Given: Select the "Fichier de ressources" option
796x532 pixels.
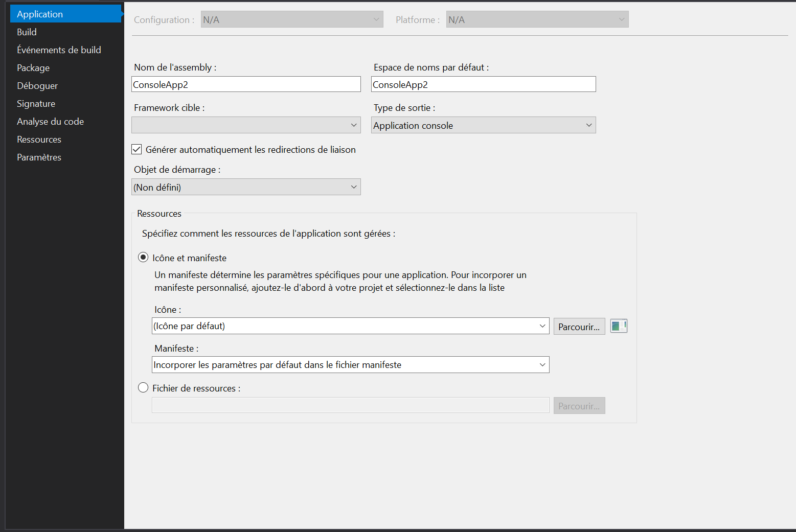Looking at the screenshot, I should click(x=143, y=387).
